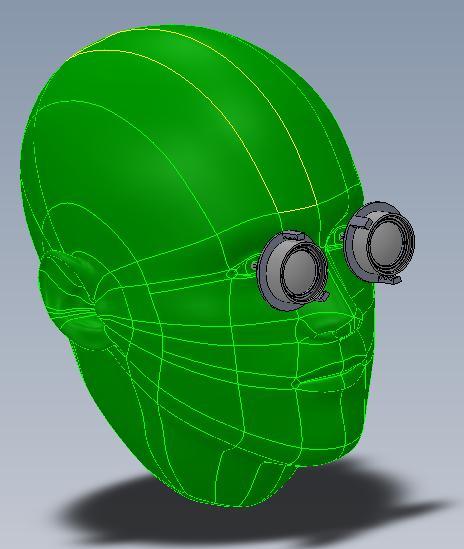
Task: Select the yellow highlighted curve on the scalp
Action: coord(224,105)
